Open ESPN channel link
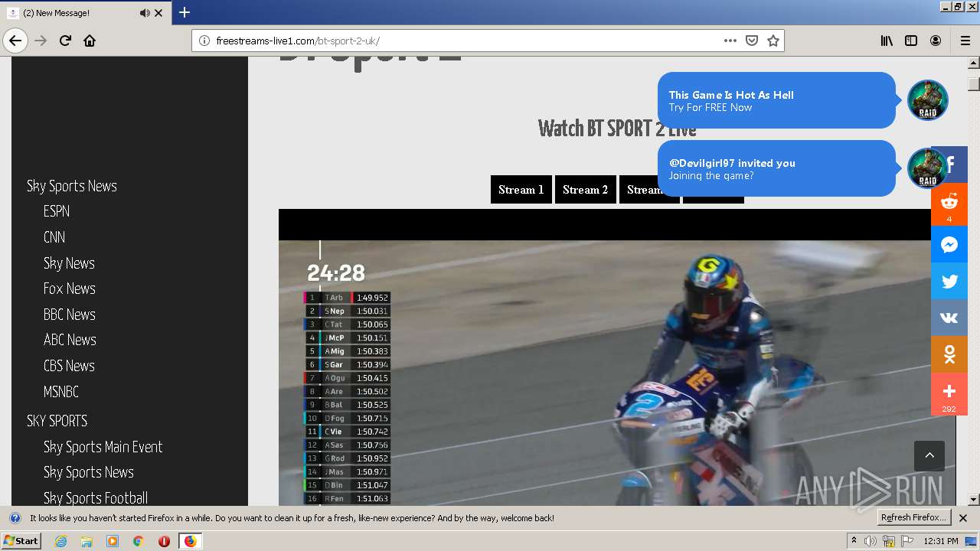The height and width of the screenshot is (551, 980). [x=57, y=211]
